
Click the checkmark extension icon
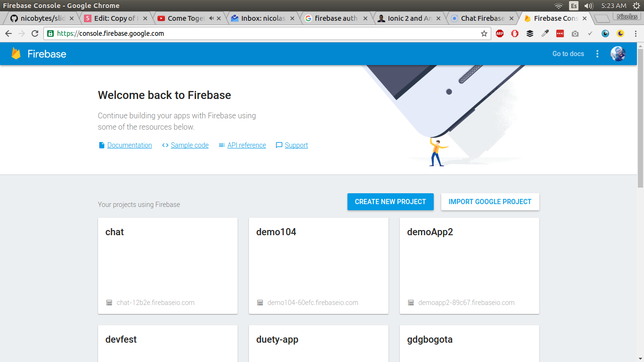[590, 33]
